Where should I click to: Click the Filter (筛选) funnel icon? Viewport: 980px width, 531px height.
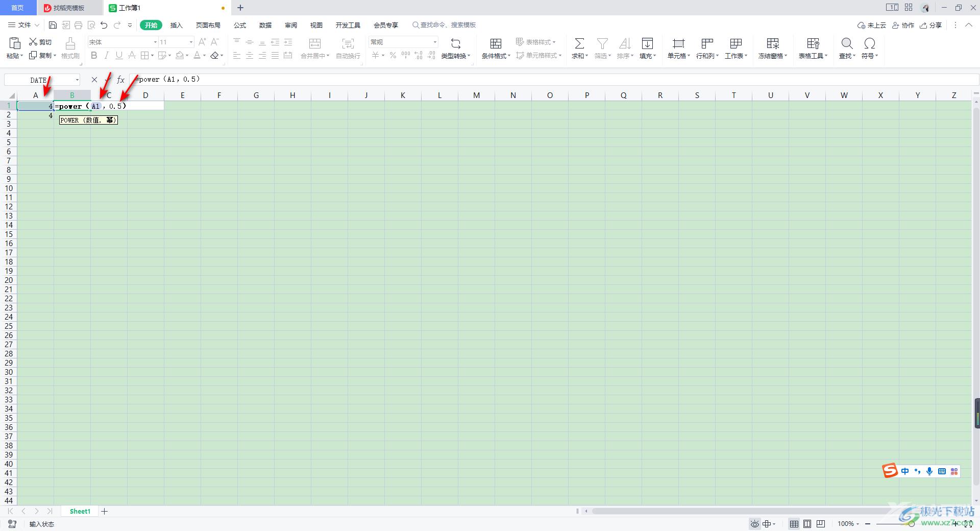602,43
